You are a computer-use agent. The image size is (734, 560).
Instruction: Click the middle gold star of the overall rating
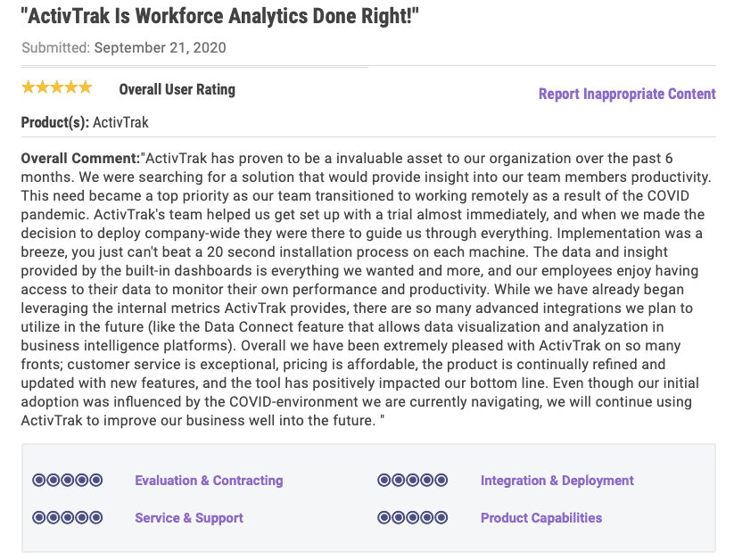click(57, 87)
